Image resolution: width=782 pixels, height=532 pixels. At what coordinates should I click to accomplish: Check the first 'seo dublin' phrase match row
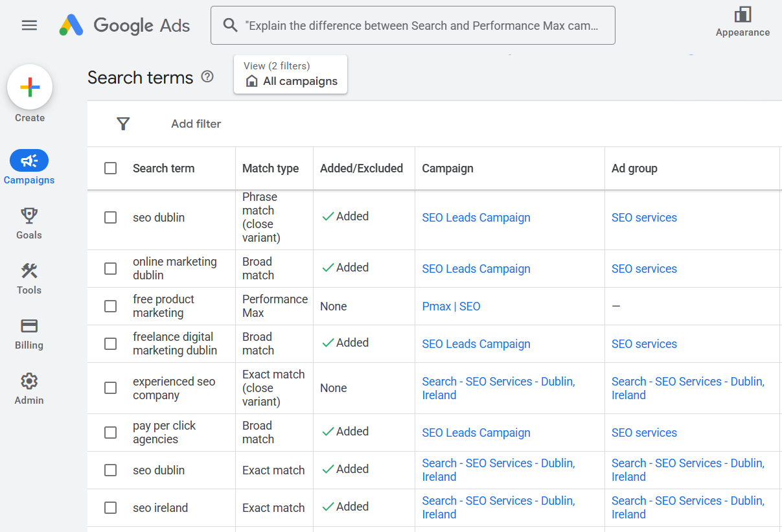pos(111,217)
